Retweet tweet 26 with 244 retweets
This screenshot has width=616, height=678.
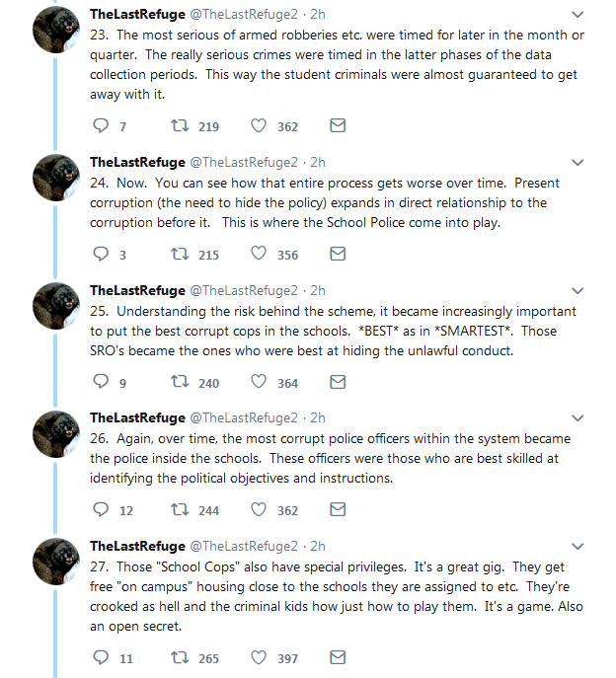(x=180, y=510)
